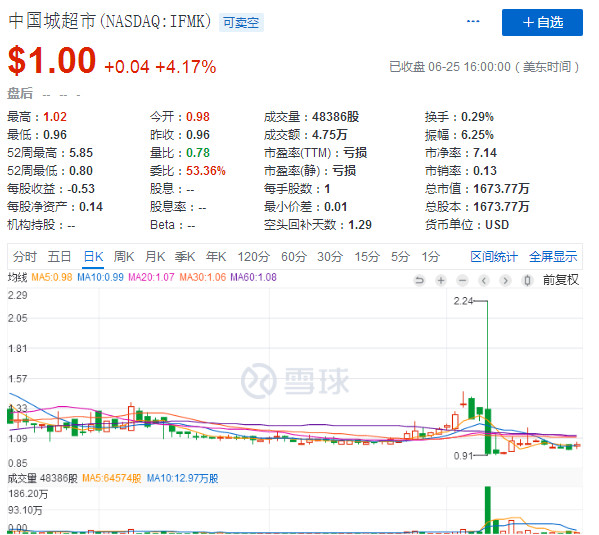Click the candlestick style icon beside 前复权

tap(527, 280)
